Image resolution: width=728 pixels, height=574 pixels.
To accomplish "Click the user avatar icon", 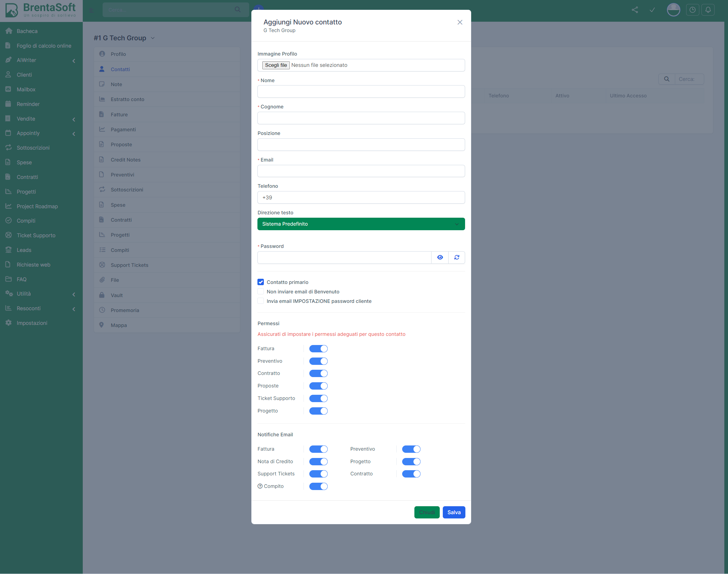I will [673, 10].
